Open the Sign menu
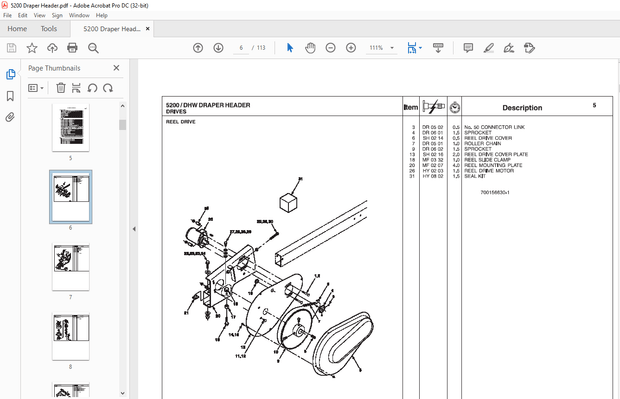 57,15
